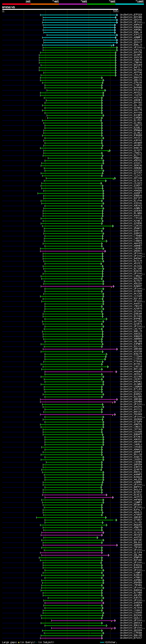Click the purple ~60% identity legend segment
The image size is (146, 644).
click(x=73, y=4)
